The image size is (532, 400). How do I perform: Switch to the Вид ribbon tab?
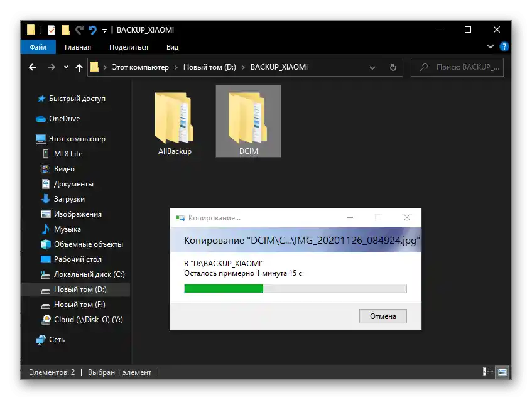click(x=172, y=47)
